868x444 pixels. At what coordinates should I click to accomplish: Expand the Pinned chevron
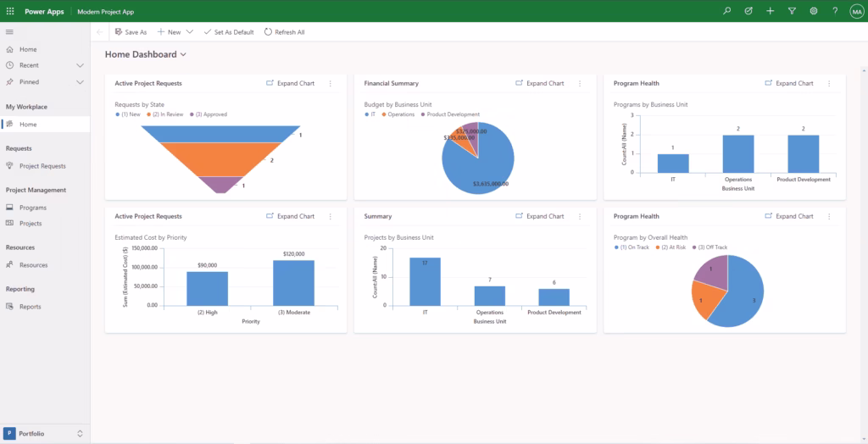tap(80, 82)
